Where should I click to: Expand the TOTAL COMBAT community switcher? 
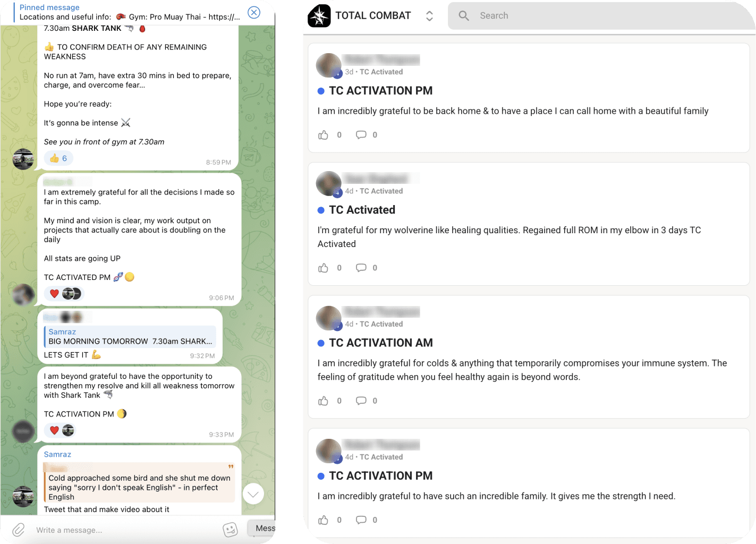click(x=429, y=16)
